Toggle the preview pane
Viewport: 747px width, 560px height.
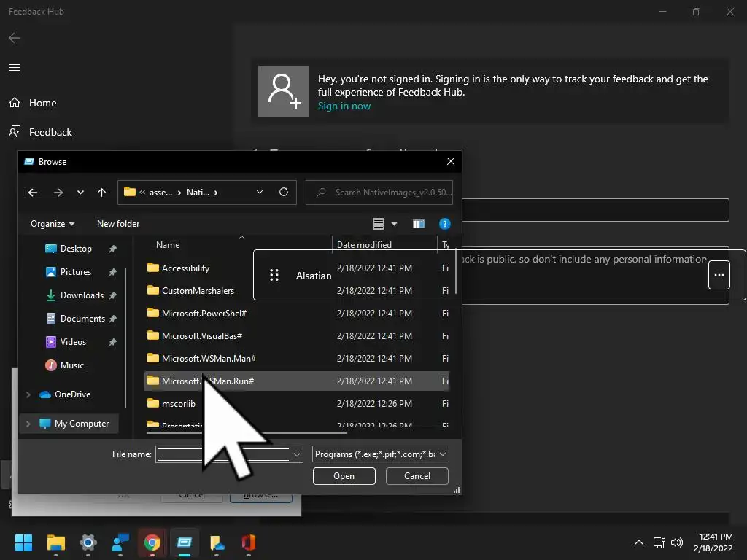pyautogui.click(x=419, y=224)
